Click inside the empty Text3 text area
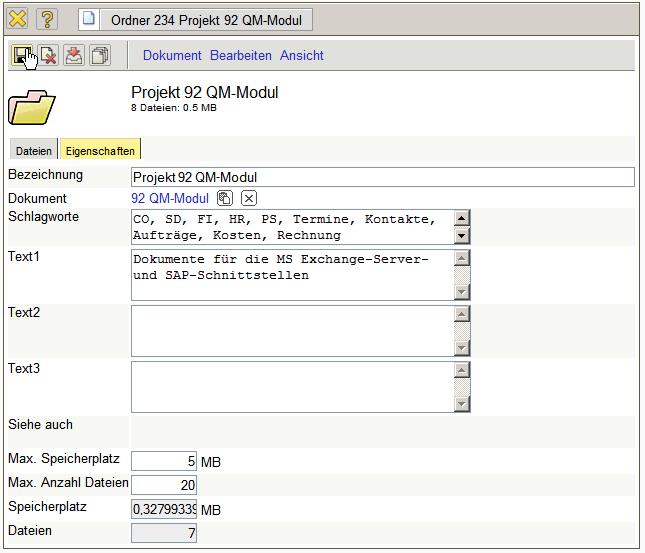The height and width of the screenshot is (553, 645). pyautogui.click(x=292, y=387)
